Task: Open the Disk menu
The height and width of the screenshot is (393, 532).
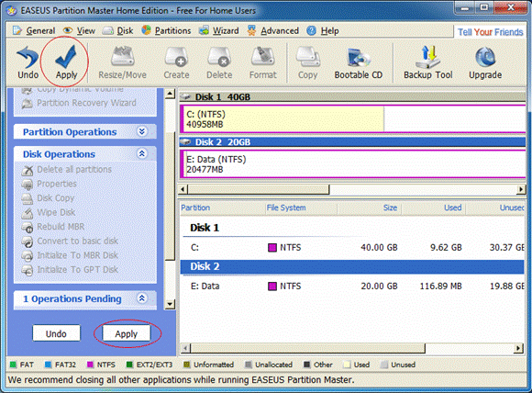Action: [118, 31]
